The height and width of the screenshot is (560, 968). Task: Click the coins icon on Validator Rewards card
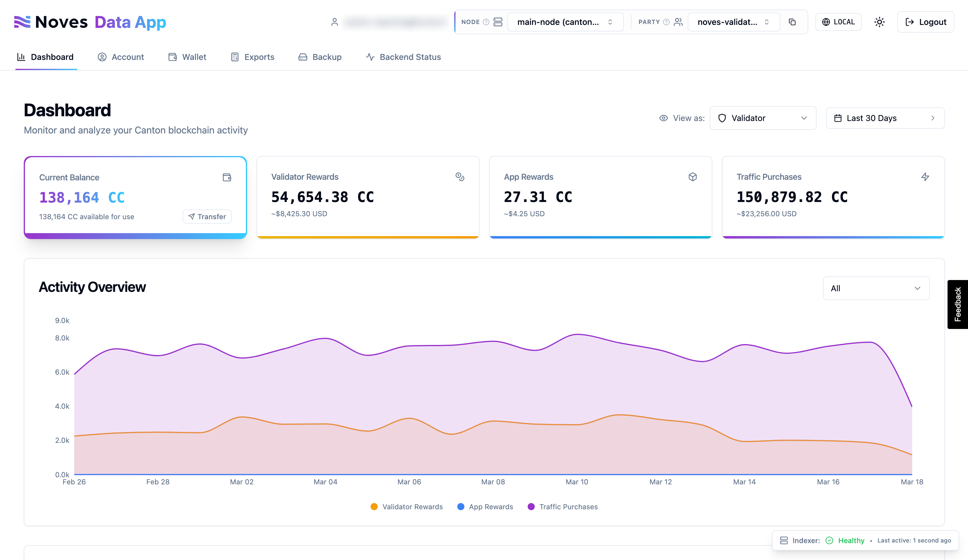[x=460, y=176]
